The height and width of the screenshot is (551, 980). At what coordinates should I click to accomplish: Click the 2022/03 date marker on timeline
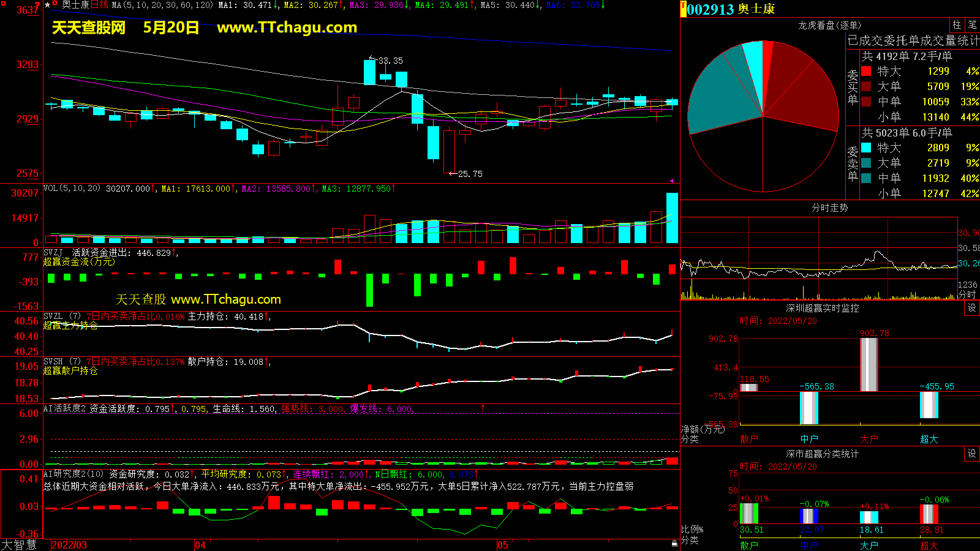coord(69,545)
